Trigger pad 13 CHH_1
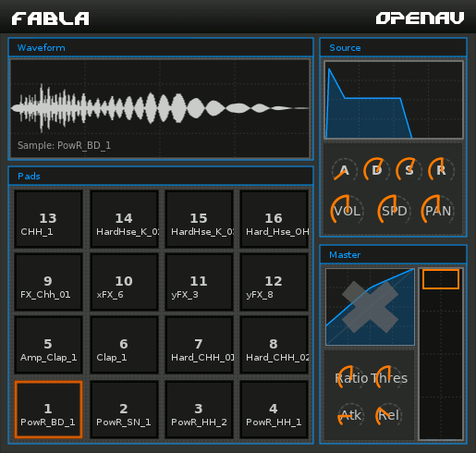476x453 pixels. click(48, 219)
